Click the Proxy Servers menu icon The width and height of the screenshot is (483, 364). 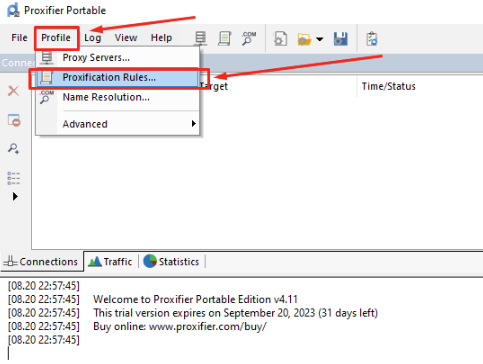pyautogui.click(x=47, y=57)
